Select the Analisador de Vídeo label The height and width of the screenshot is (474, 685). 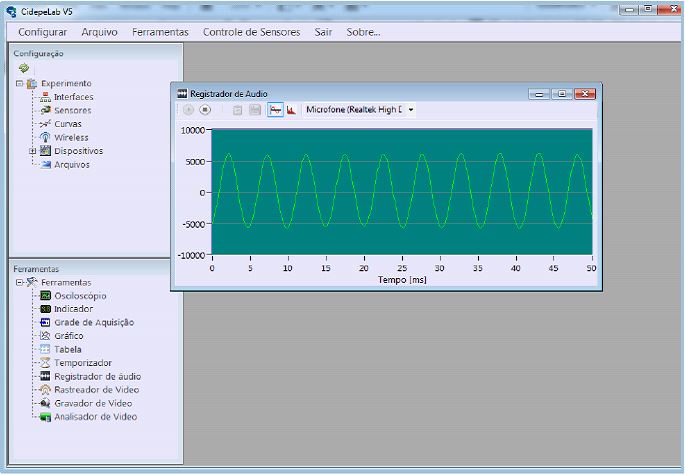(x=96, y=417)
